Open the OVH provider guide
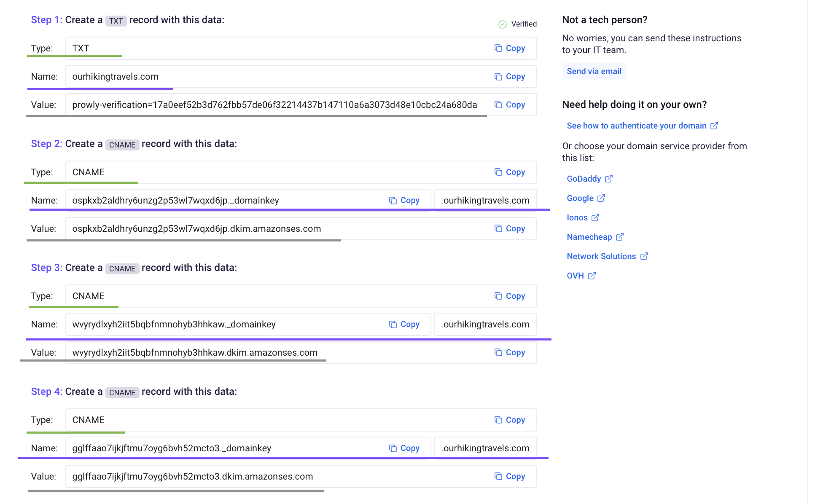The width and height of the screenshot is (823, 504). tap(581, 276)
